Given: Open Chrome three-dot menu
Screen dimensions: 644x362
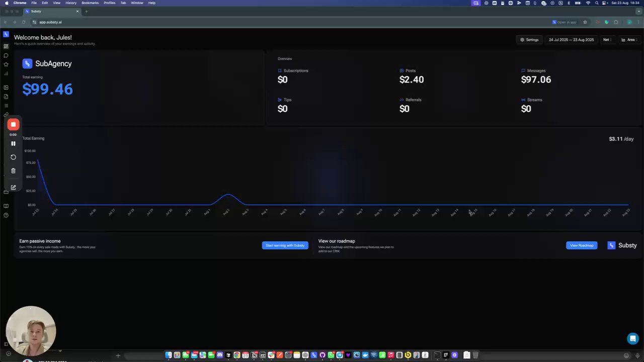Looking at the screenshot, I should 638,22.
